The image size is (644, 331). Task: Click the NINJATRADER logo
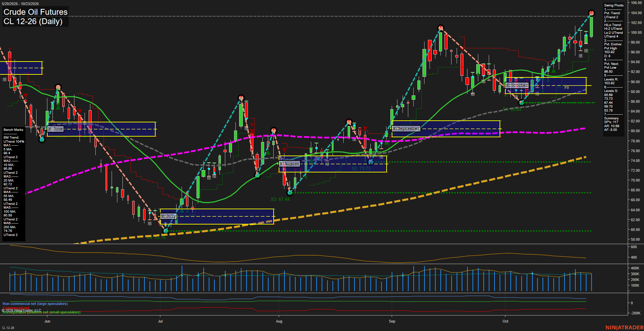(x=624, y=328)
